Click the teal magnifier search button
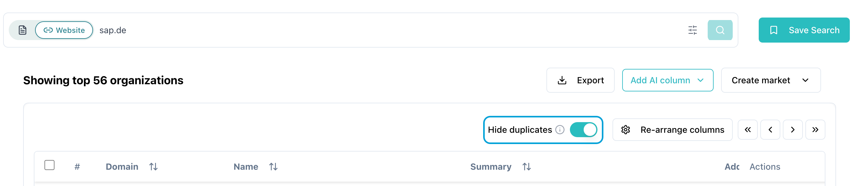Viewport: 868px width, 186px height. [720, 30]
